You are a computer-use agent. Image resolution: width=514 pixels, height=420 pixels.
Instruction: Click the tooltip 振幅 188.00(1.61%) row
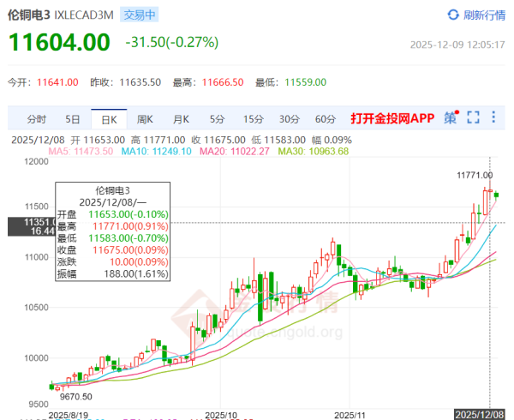coord(113,273)
